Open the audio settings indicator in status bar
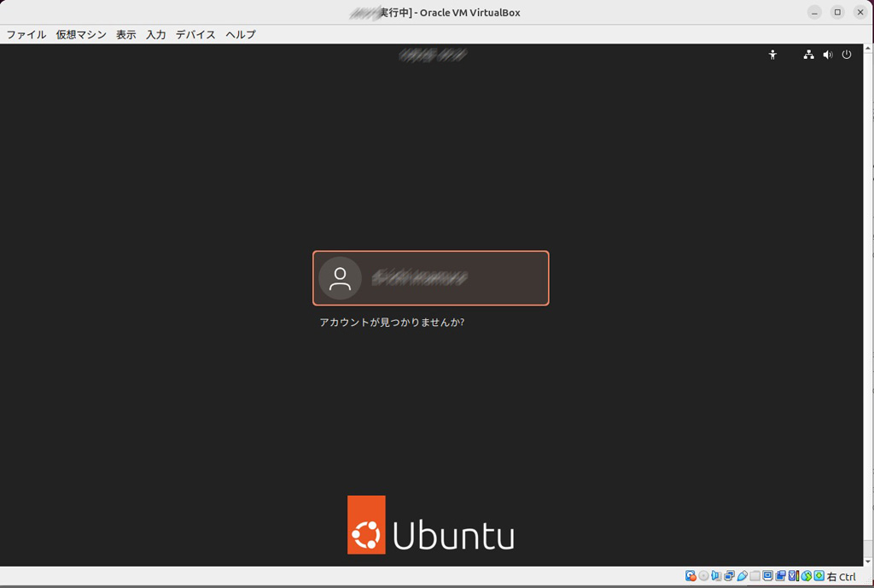Viewport: 874px width, 588px height. click(716, 576)
